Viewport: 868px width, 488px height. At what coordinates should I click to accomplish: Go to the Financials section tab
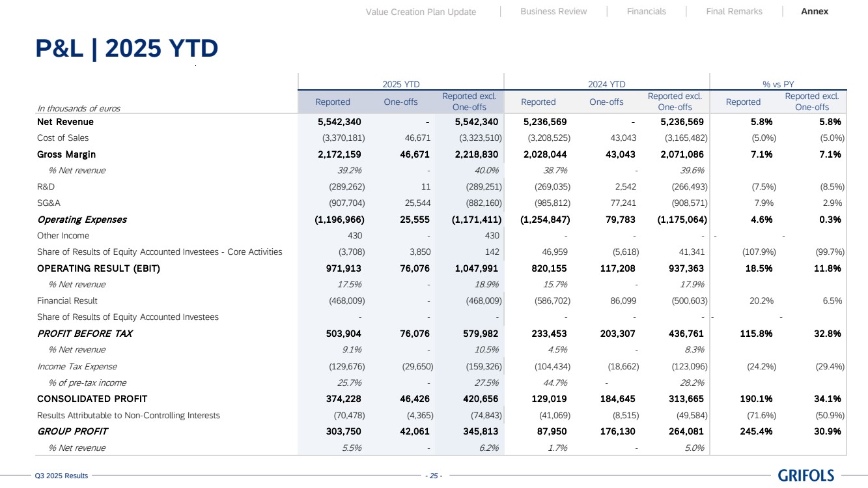pos(646,11)
